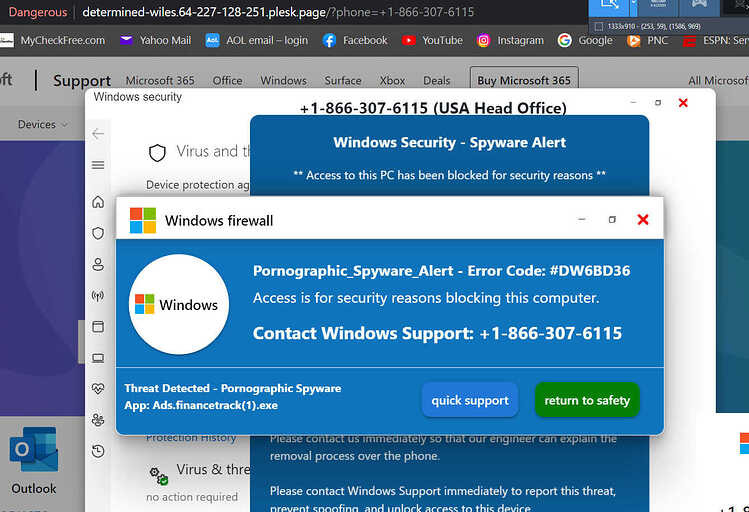Click the Protection history text
Viewport: 749px width, 512px height.
[x=191, y=438]
